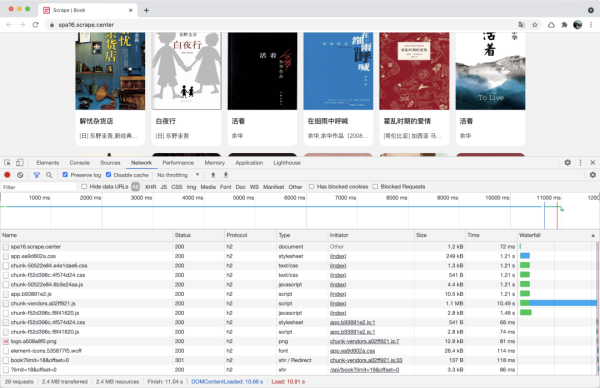
Task: Open the chunk-vendors.a02ff921.js:33 initiator link
Action: [x=366, y=360]
